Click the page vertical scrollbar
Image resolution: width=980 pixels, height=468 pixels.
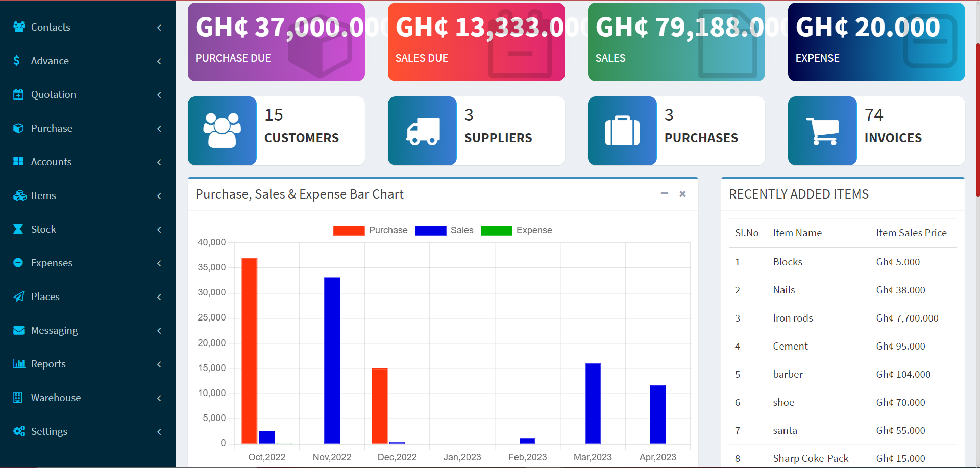click(977, 120)
